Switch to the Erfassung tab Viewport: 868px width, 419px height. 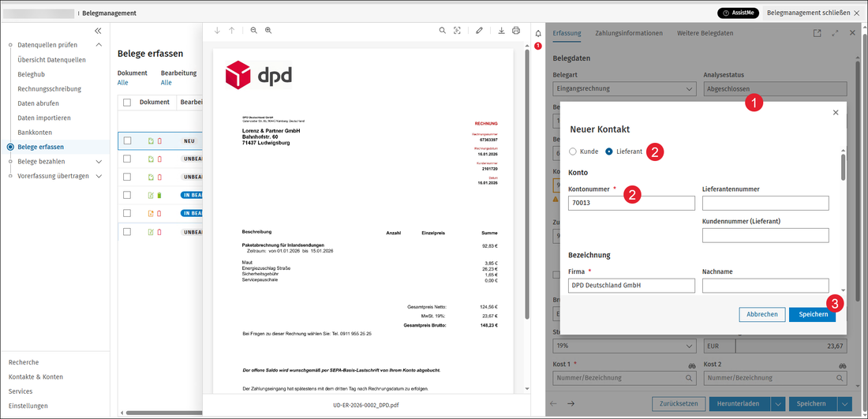[567, 33]
